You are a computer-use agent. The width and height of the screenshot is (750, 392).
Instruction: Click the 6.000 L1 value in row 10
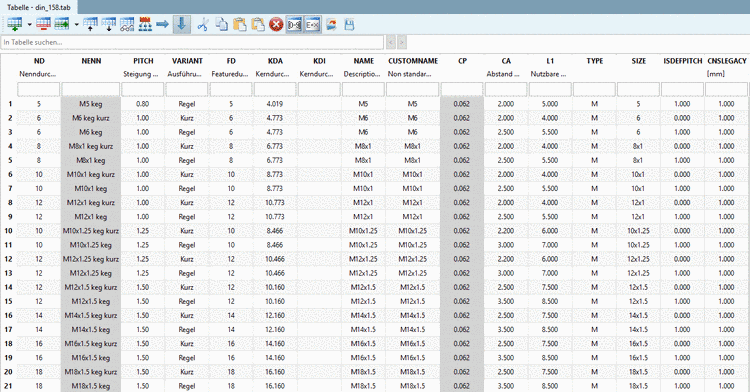[x=550, y=231]
